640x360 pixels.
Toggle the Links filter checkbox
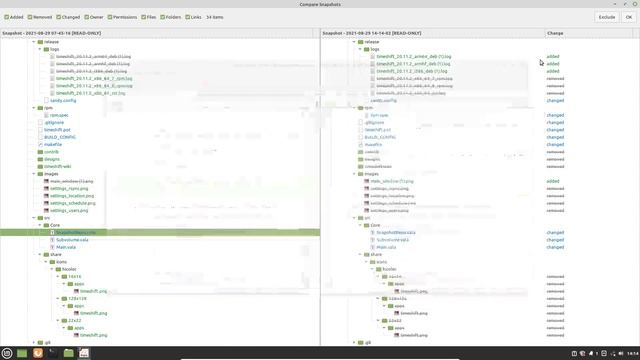tap(188, 17)
